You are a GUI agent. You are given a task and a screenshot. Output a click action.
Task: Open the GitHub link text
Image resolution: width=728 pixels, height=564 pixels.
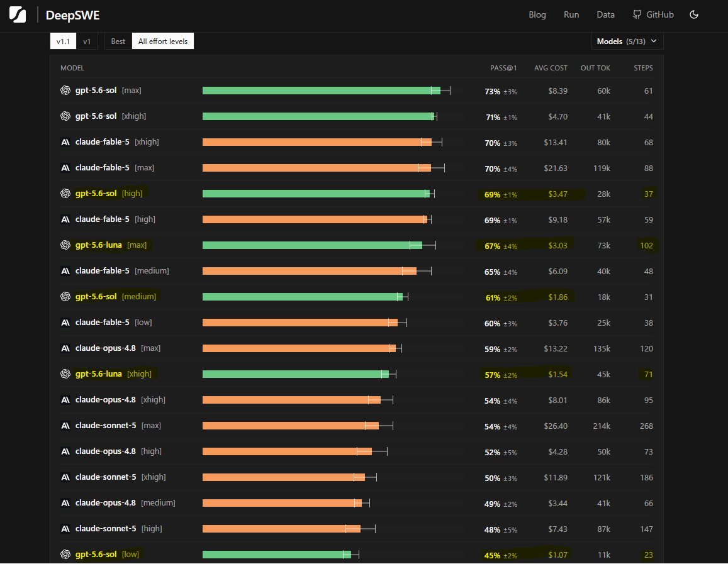(660, 15)
